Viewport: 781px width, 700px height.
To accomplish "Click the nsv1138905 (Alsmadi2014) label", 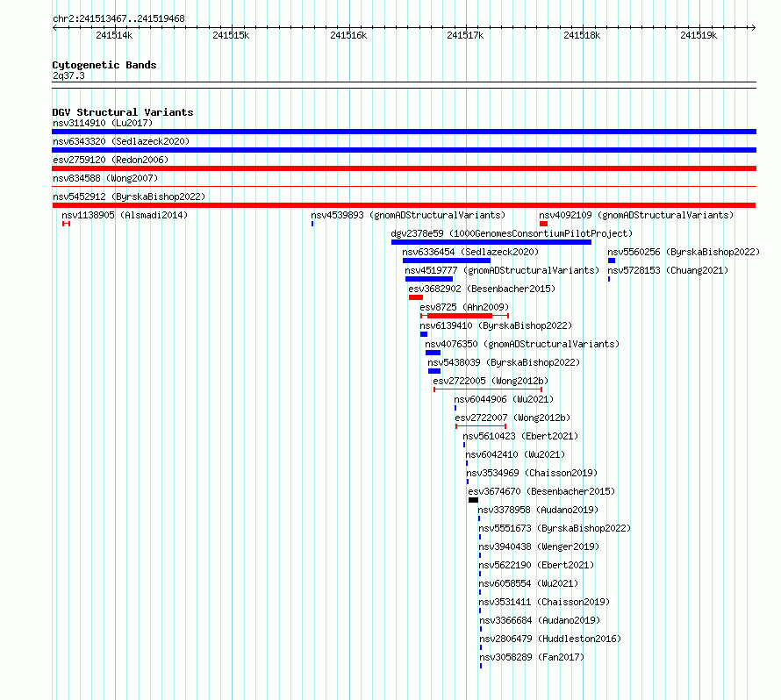I will [125, 215].
